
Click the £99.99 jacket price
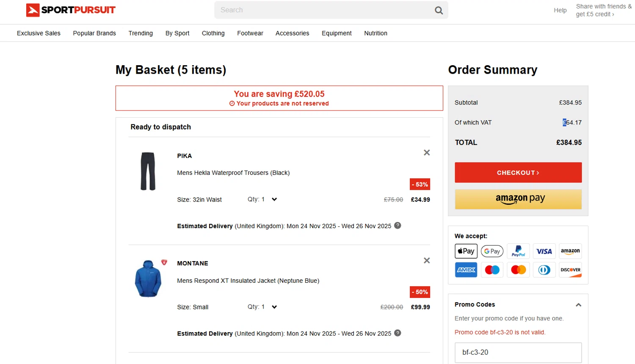(x=420, y=307)
